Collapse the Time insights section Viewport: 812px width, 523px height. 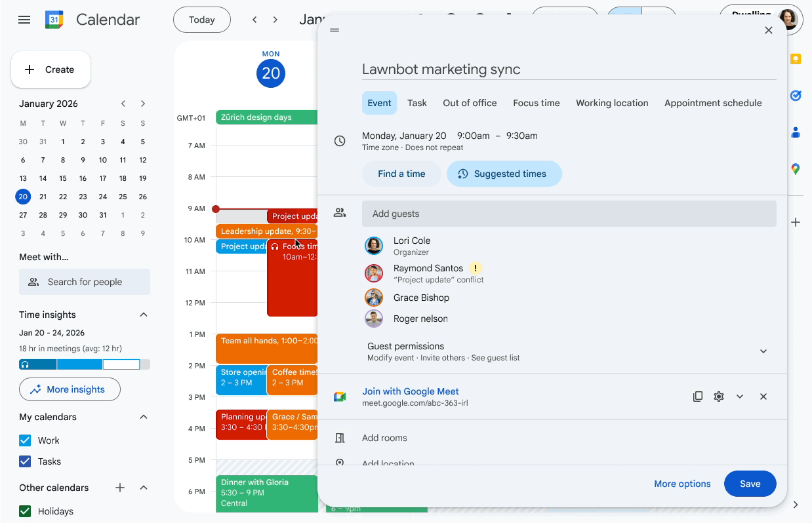click(144, 315)
